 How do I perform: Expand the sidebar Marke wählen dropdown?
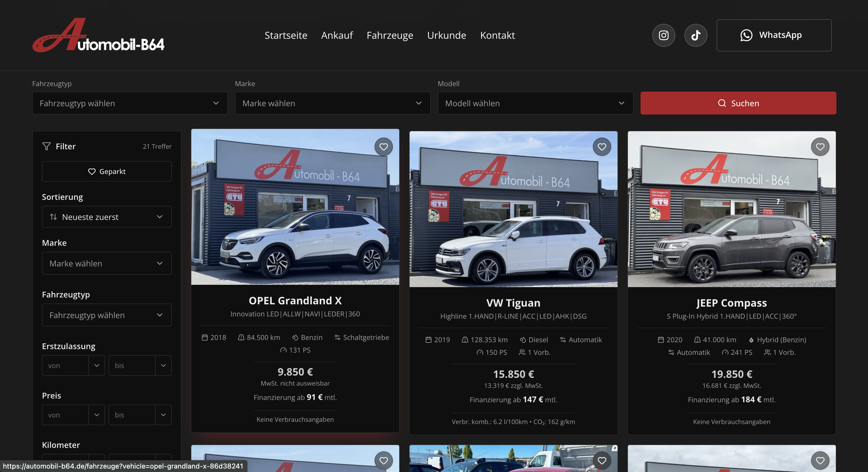click(107, 264)
